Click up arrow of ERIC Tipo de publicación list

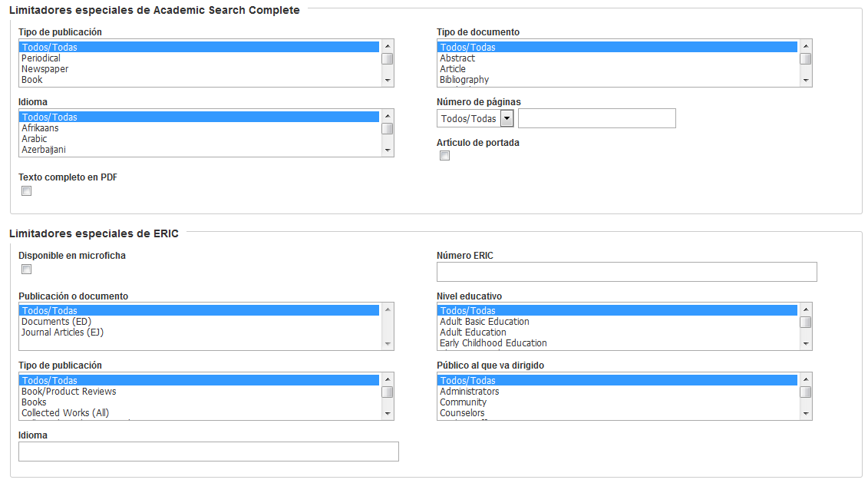388,379
